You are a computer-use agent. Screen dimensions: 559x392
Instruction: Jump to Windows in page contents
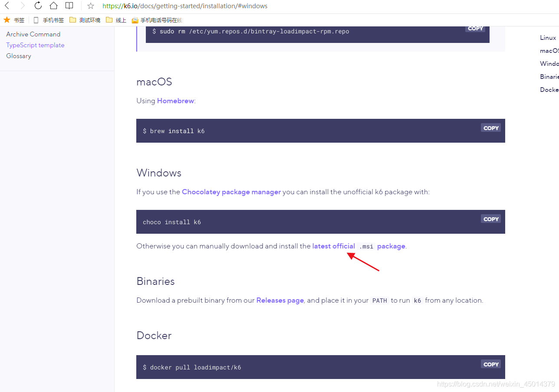[x=549, y=64]
